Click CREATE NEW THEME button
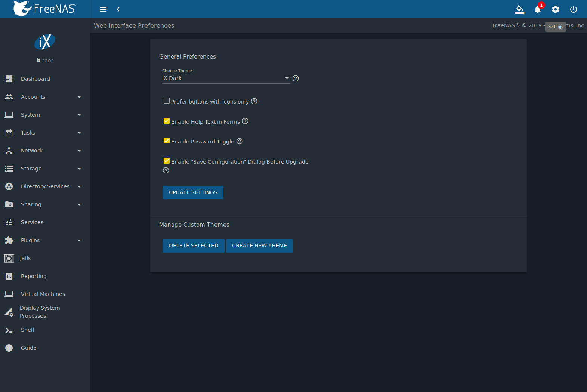This screenshot has width=587, height=392. pos(259,246)
